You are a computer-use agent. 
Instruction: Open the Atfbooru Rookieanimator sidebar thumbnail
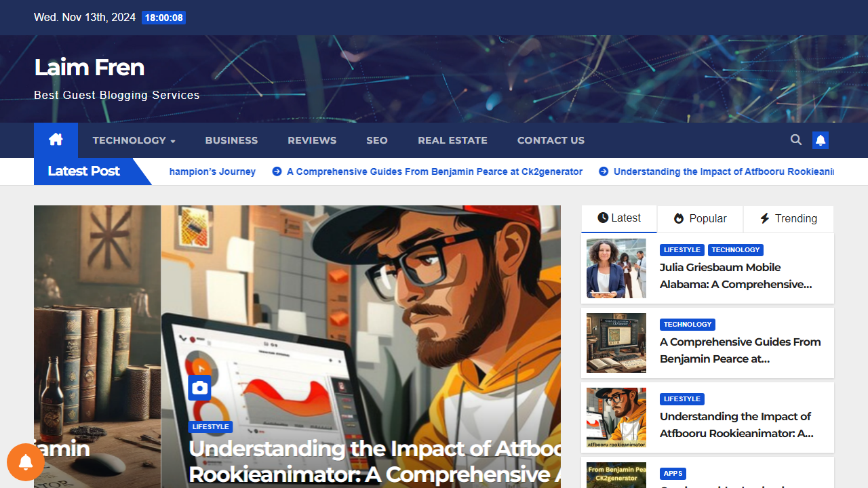(616, 418)
